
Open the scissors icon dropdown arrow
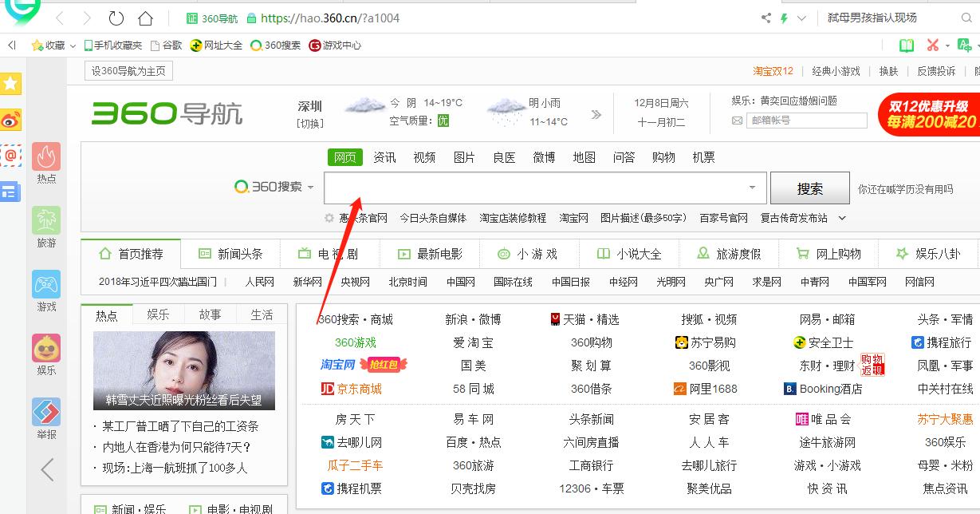point(946,45)
